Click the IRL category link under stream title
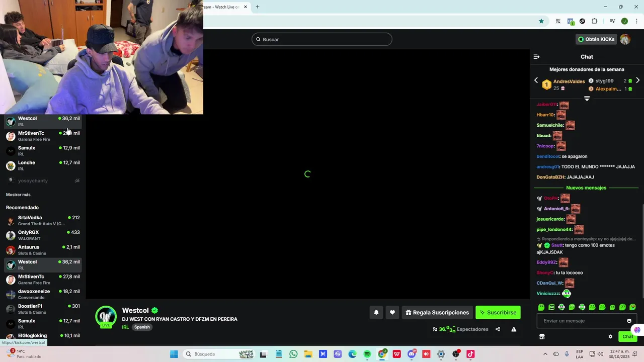This screenshot has width=644, height=362. tap(125, 327)
